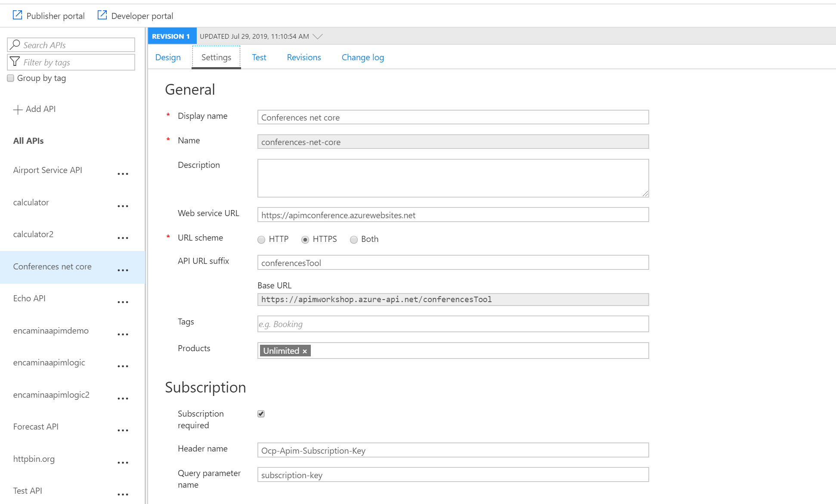
Task: Switch to the Test tab
Action: click(x=259, y=57)
